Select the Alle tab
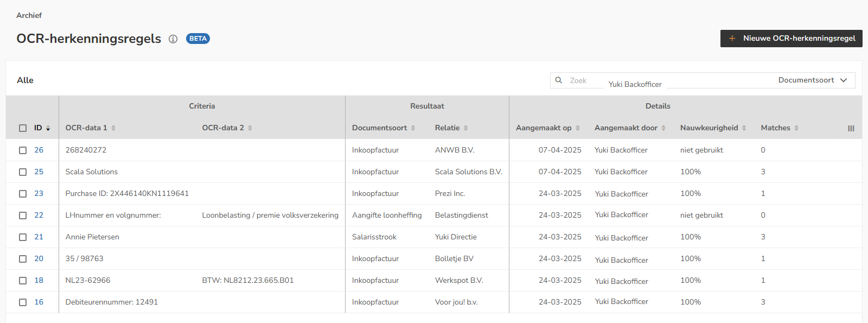This screenshot has height=323, width=868. [25, 80]
